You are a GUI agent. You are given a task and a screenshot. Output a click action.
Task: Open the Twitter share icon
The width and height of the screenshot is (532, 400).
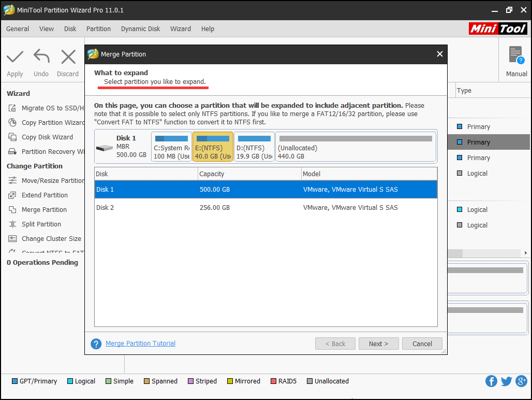506,381
